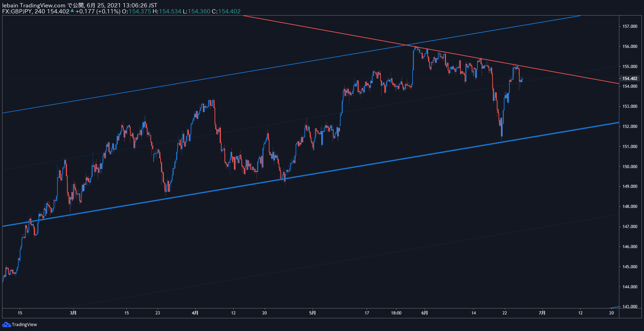Click the 5月 date label on time axis
644x331 pixels.
[312, 313]
